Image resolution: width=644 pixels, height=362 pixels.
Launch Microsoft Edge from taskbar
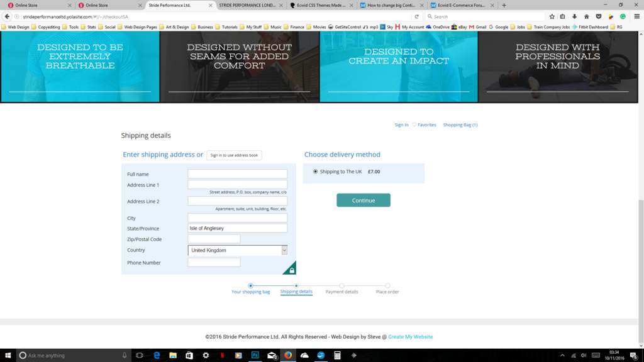pos(157,355)
